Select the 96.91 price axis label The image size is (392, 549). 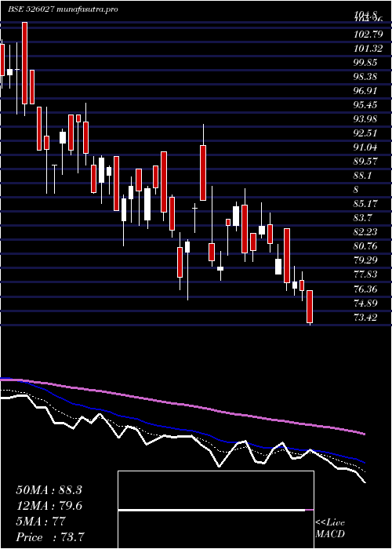tap(365, 91)
